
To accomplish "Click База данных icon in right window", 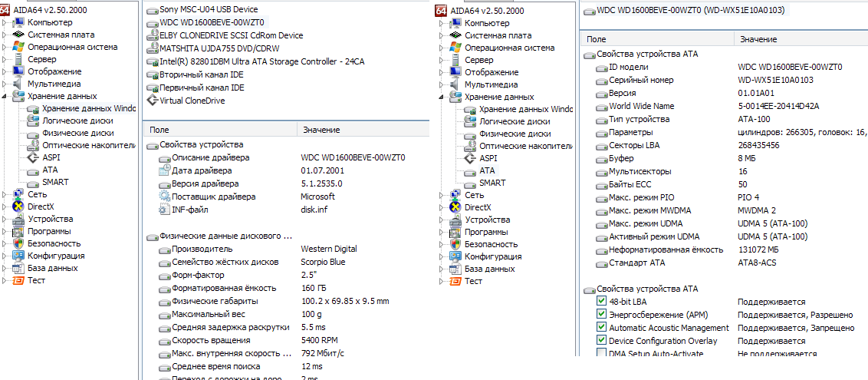I will pyautogui.click(x=455, y=269).
